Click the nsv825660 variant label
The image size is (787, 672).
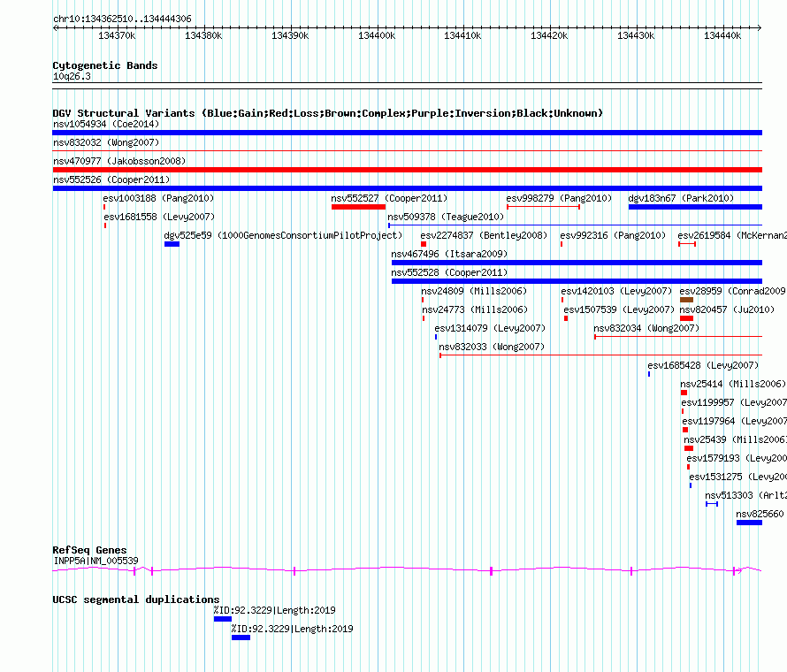click(x=760, y=514)
